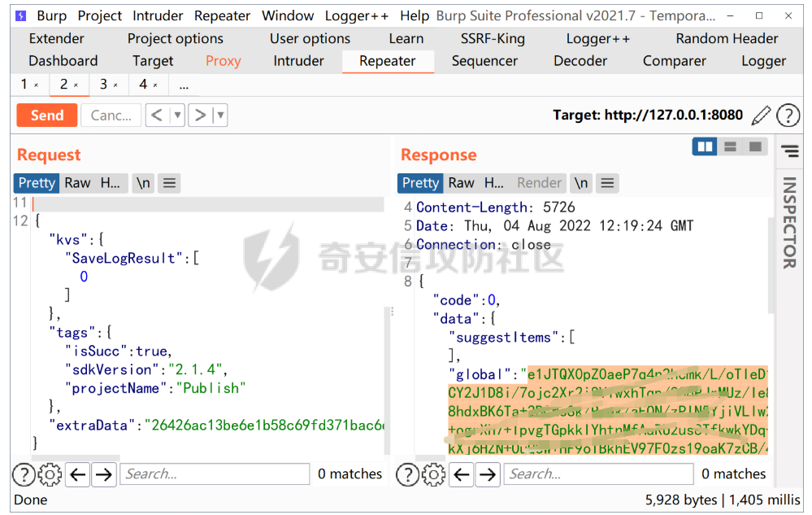Open the User options tab
This screenshot has width=812, height=515.
310,39
